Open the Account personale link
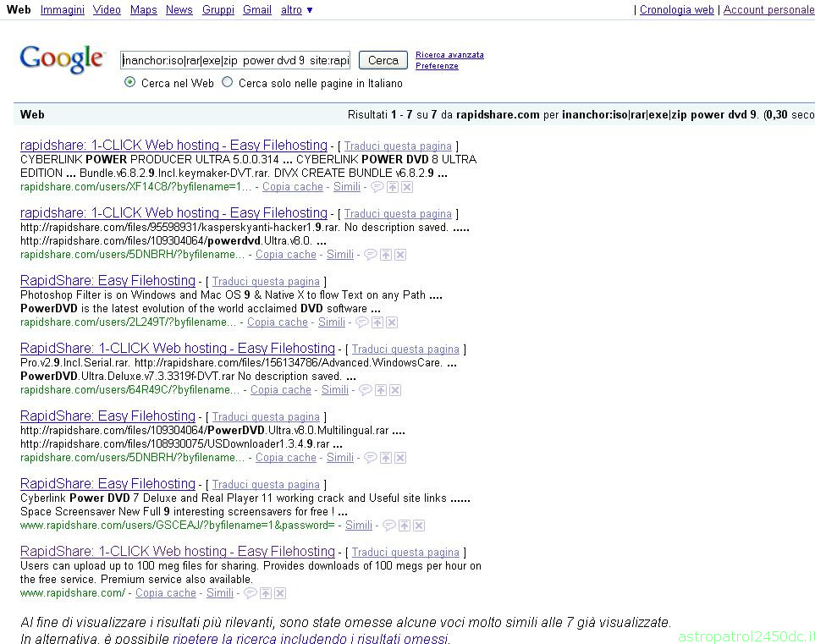The height and width of the screenshot is (644, 815). [768, 10]
